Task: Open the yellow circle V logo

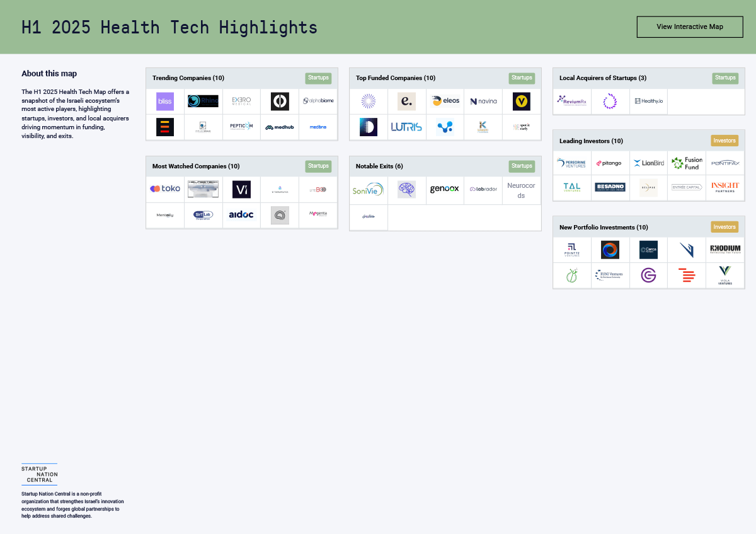Action: tap(522, 101)
